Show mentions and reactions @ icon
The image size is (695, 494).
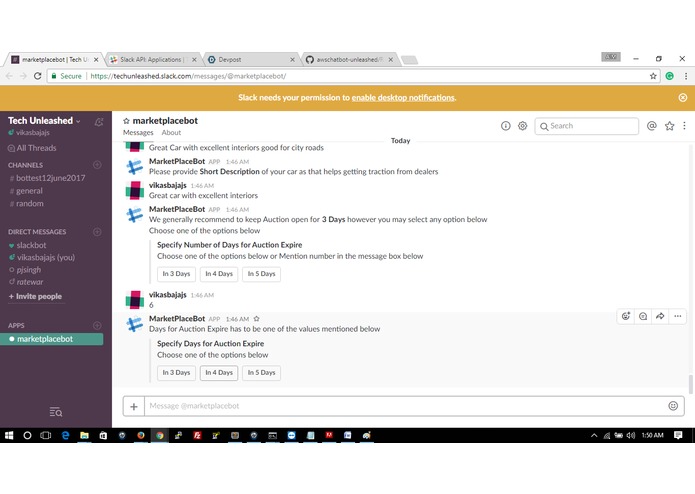click(652, 126)
